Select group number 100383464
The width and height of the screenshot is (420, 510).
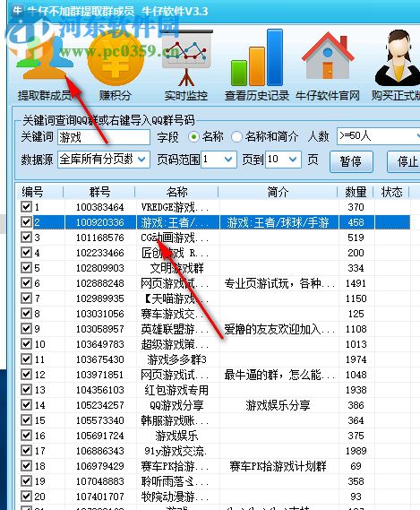(99, 207)
